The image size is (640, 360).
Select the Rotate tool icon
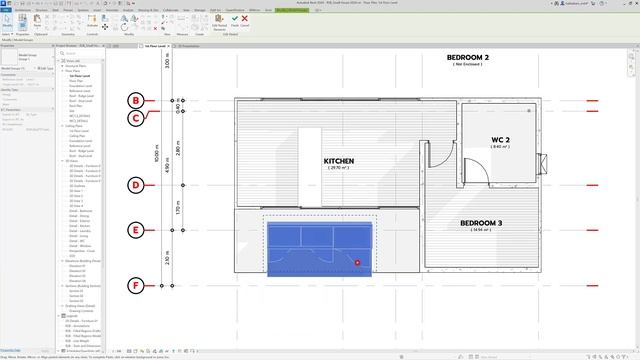(x=124, y=27)
